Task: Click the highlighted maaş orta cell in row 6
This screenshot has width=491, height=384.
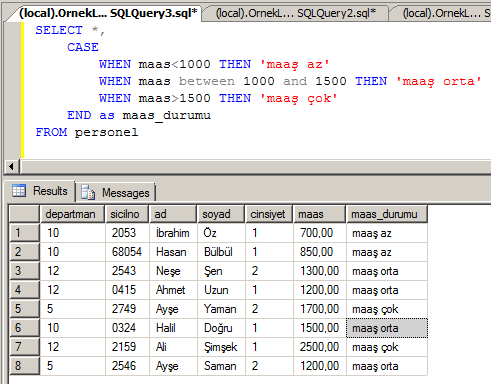Action: (387, 328)
